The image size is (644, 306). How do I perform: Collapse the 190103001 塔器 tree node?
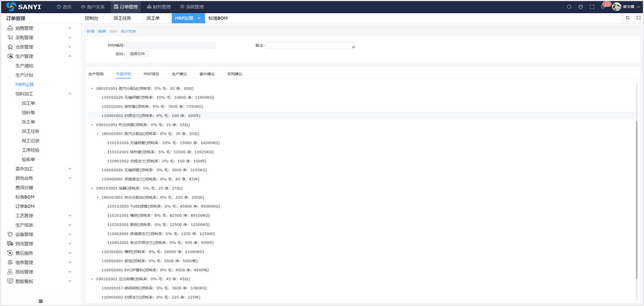click(x=92, y=189)
